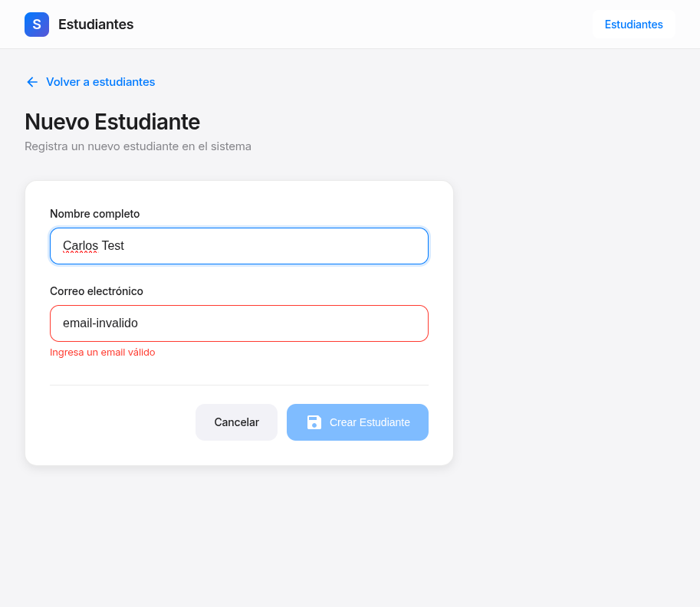Click the red Ingresa un email válido error message
Image resolution: width=700 pixels, height=607 pixels.
(x=103, y=353)
